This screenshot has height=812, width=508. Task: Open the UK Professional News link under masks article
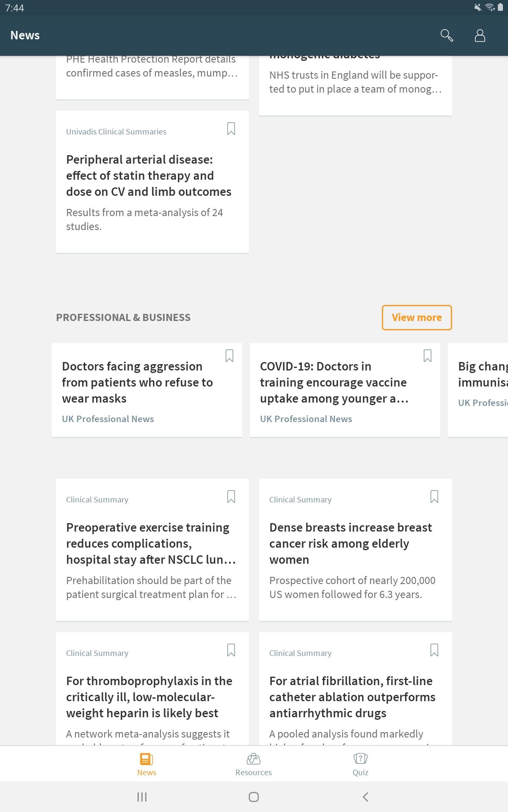tap(108, 419)
